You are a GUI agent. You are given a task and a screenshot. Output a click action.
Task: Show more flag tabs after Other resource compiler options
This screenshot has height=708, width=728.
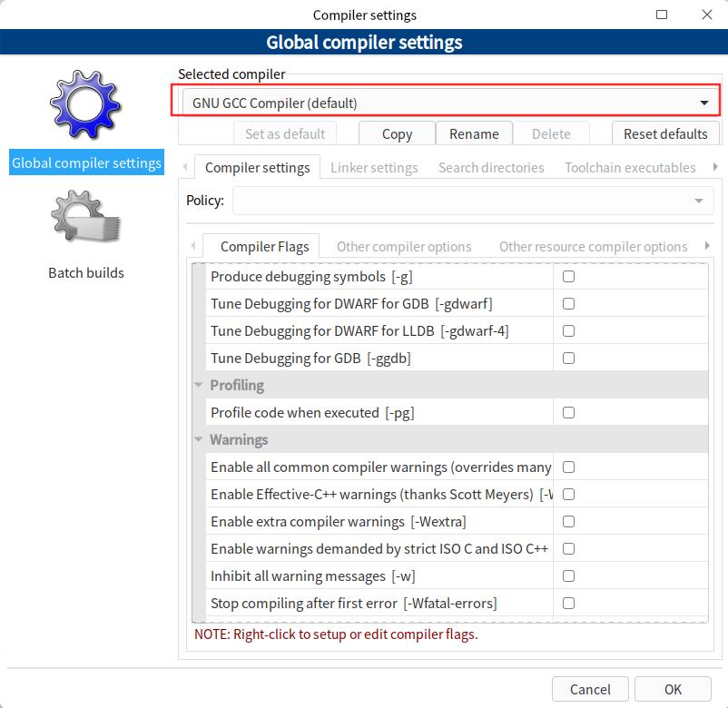707,246
